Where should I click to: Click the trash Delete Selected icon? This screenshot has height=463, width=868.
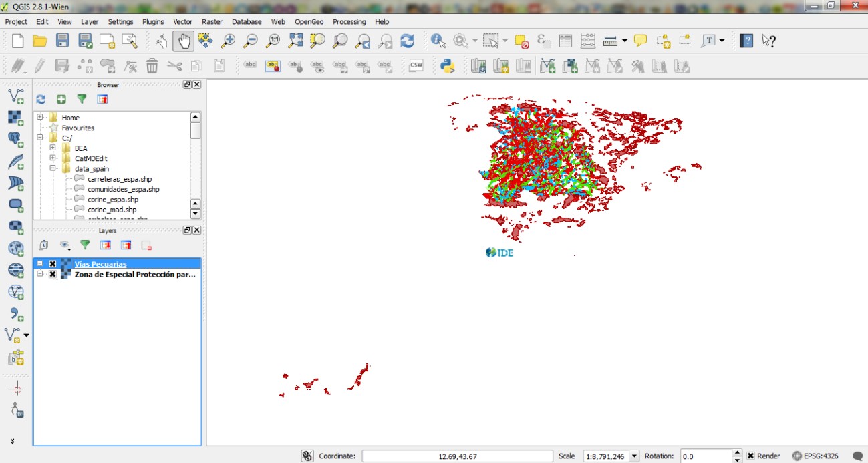click(152, 66)
